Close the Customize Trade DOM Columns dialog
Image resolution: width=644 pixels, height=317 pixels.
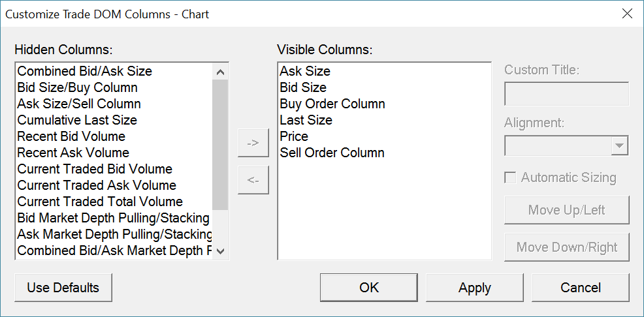pyautogui.click(x=627, y=14)
